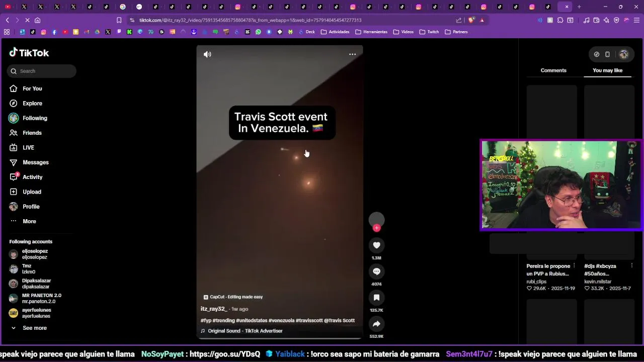Open the extensions puzzle icon
The image size is (644, 362).
(x=560, y=20)
